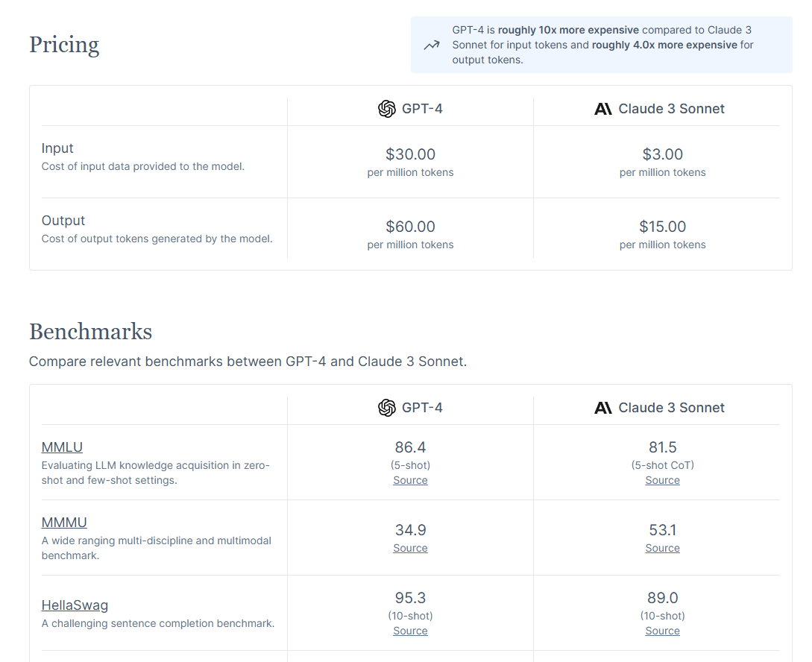Click the $30.00 GPT-4 input price
The width and height of the screenshot is (812, 662).
point(410,154)
